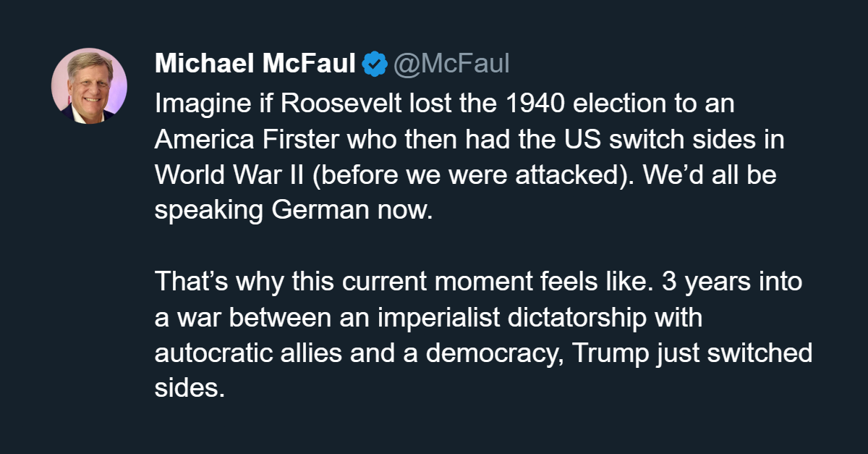Open the Michael McFaul display name

(255, 64)
